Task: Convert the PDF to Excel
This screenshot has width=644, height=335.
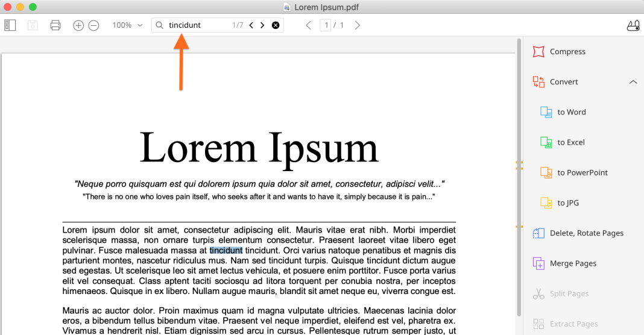Action: pyautogui.click(x=570, y=142)
